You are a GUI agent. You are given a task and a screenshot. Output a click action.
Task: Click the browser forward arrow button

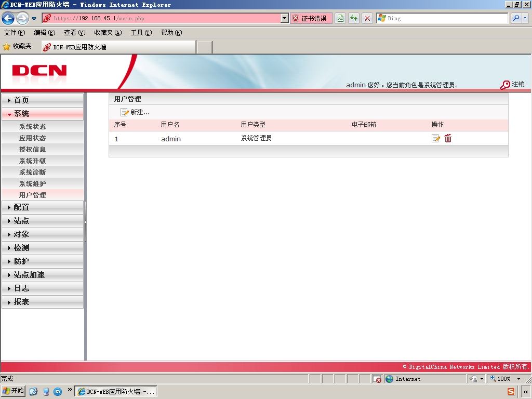pyautogui.click(x=22, y=18)
